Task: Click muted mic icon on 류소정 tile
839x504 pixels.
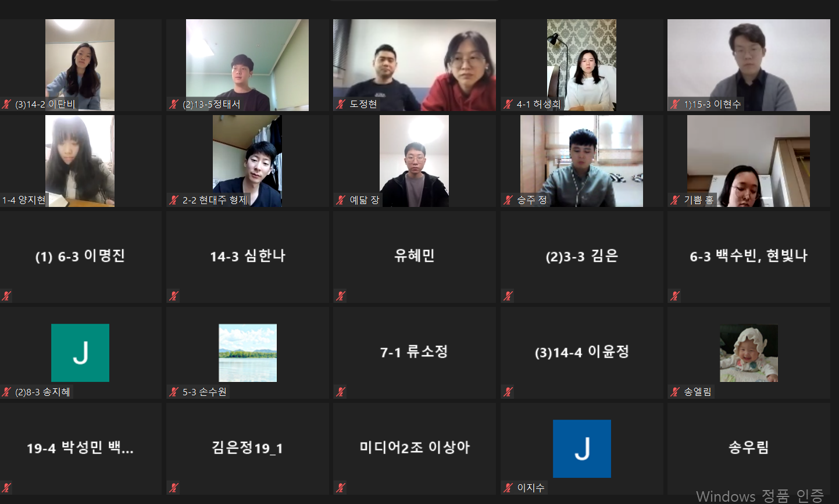Action: coord(341,392)
